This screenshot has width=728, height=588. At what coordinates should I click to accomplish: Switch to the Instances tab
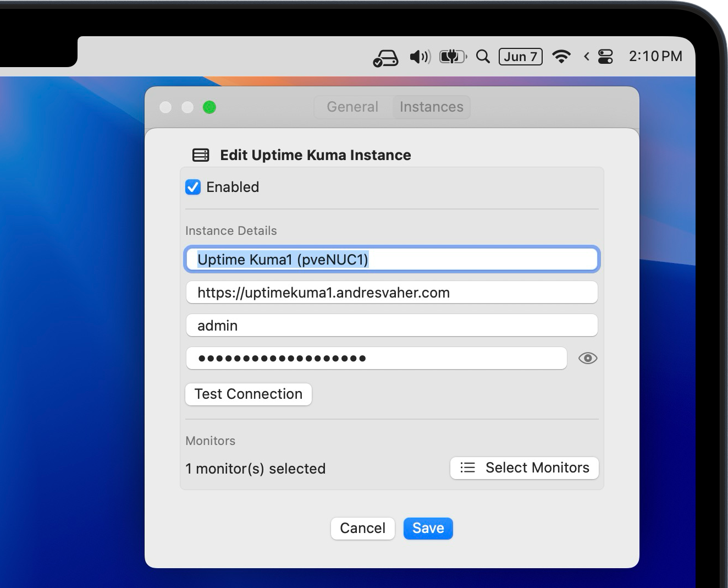pos(432,107)
